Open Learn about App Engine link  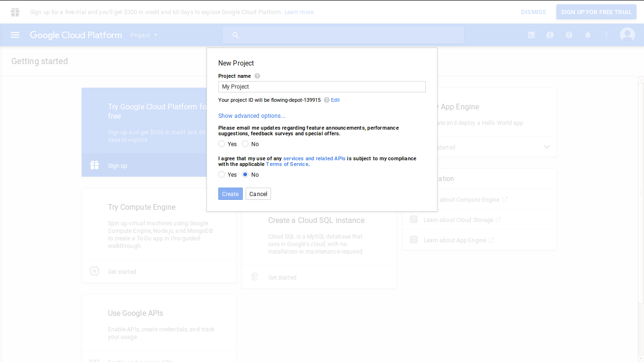pyautogui.click(x=454, y=240)
